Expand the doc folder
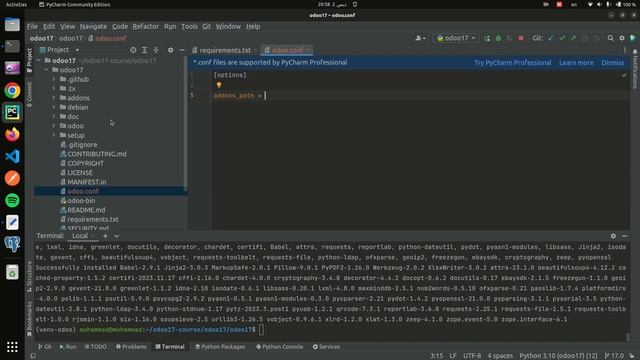This screenshot has height=360, width=640. [53, 117]
